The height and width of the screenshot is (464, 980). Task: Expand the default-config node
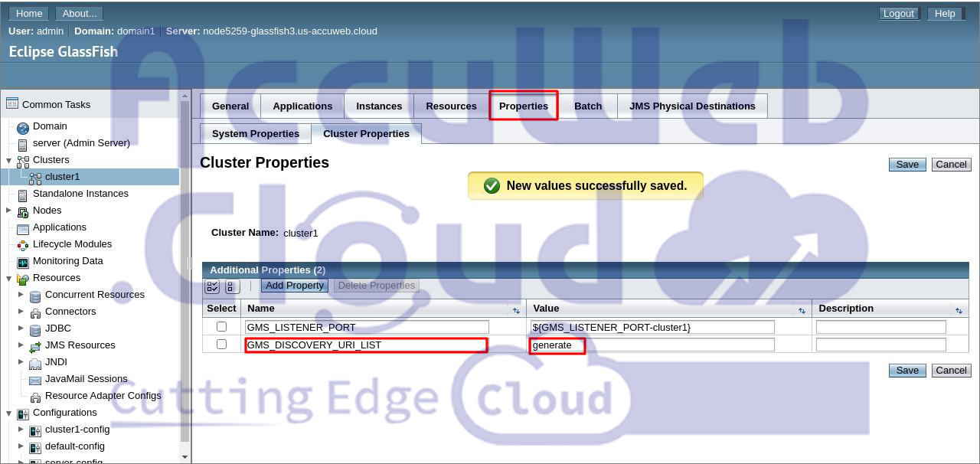(21, 446)
